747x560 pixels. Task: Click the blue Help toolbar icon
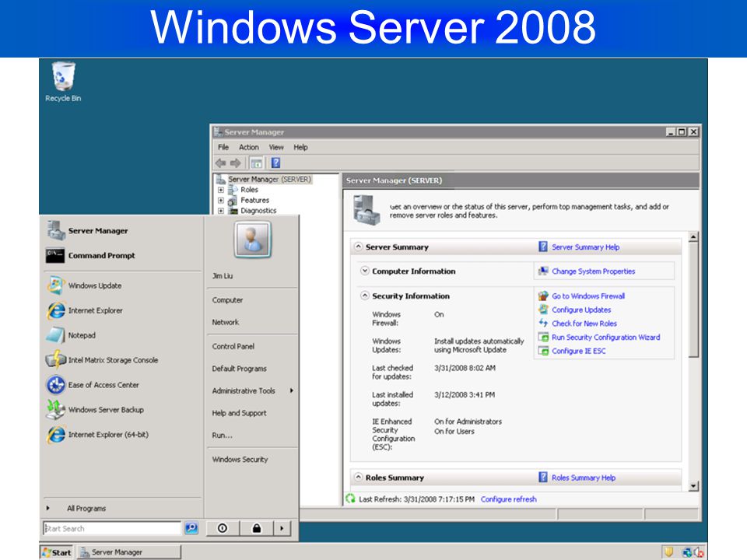point(275,163)
